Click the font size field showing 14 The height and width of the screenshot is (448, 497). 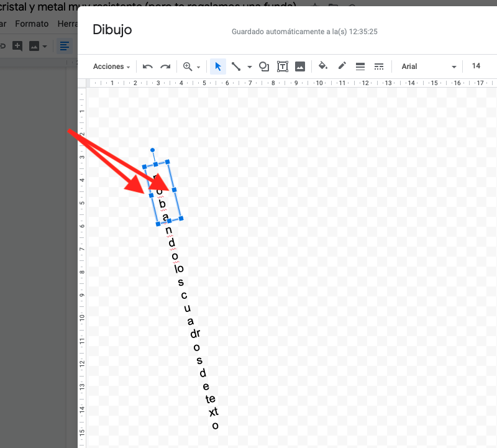click(x=476, y=66)
